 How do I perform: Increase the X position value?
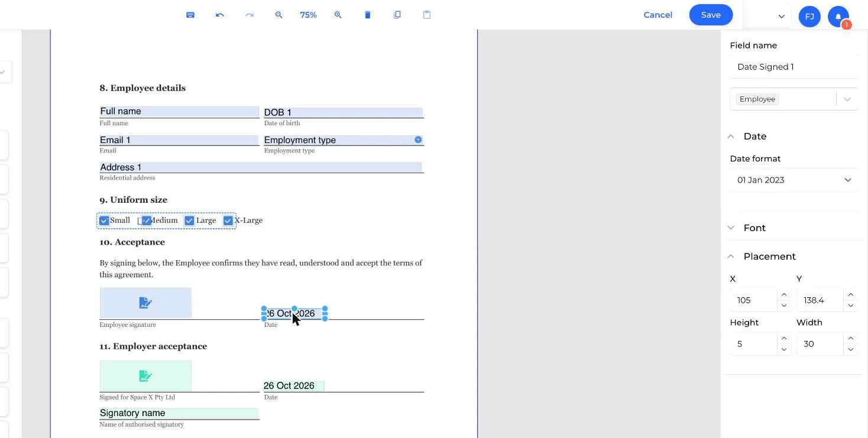pos(784,294)
